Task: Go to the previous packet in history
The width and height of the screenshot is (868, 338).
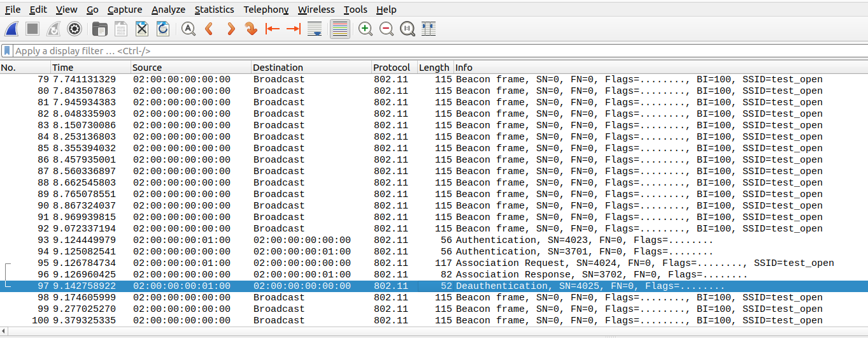Action: (208, 29)
